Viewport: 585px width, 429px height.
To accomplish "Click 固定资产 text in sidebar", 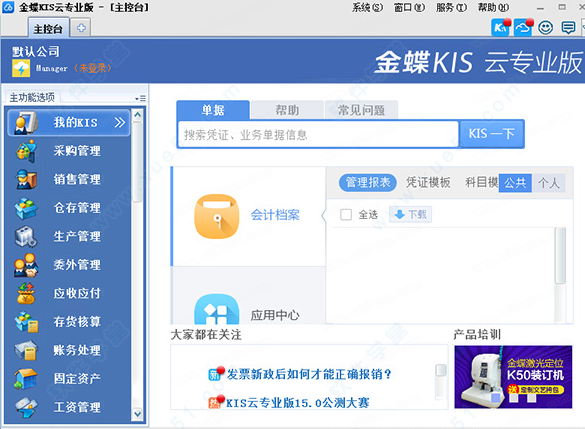I will [77, 379].
